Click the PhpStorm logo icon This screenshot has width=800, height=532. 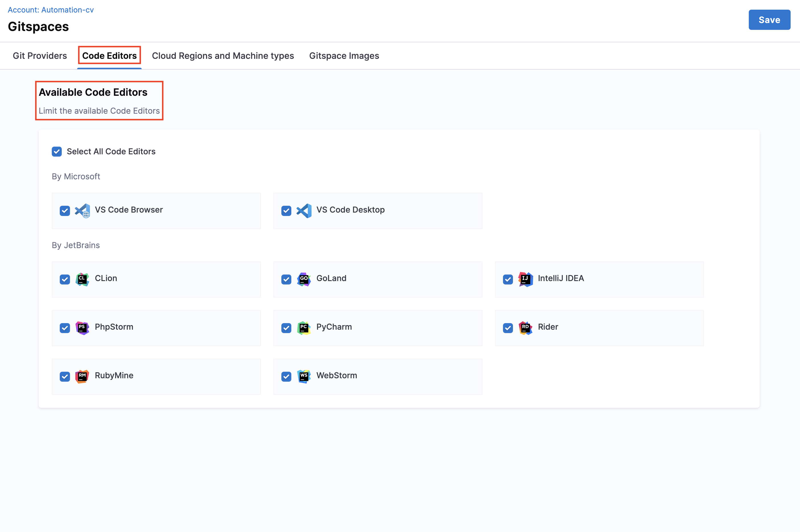(x=82, y=328)
